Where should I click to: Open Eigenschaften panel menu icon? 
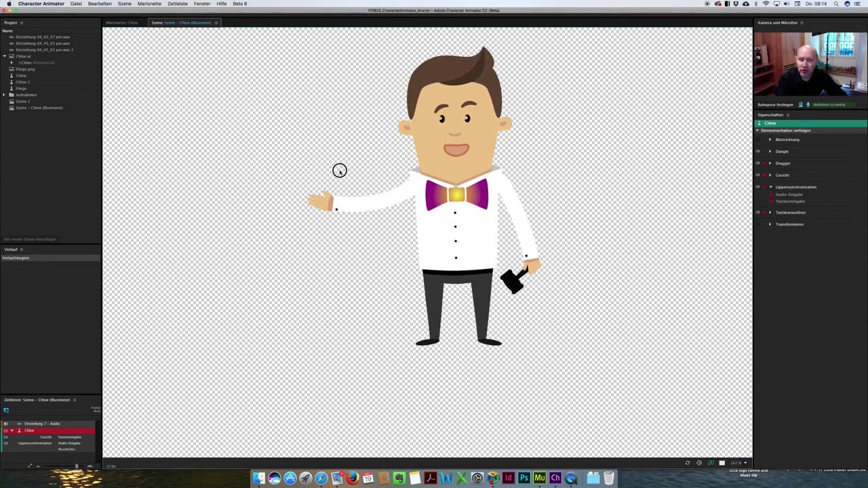pos(787,115)
